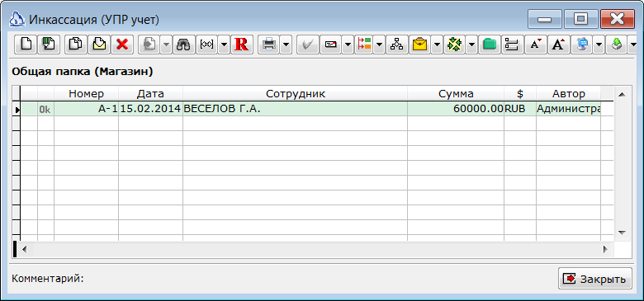The height and width of the screenshot is (301, 644).
Task: Open the printer options dropdown arrow
Action: (286, 45)
